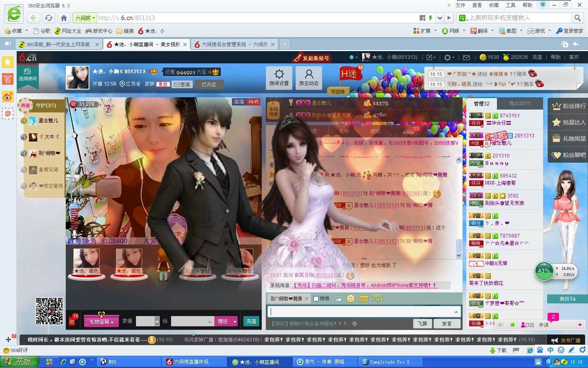Expand the gift recipient dropdown
The width and height of the screenshot is (588, 368).
tap(210, 321)
